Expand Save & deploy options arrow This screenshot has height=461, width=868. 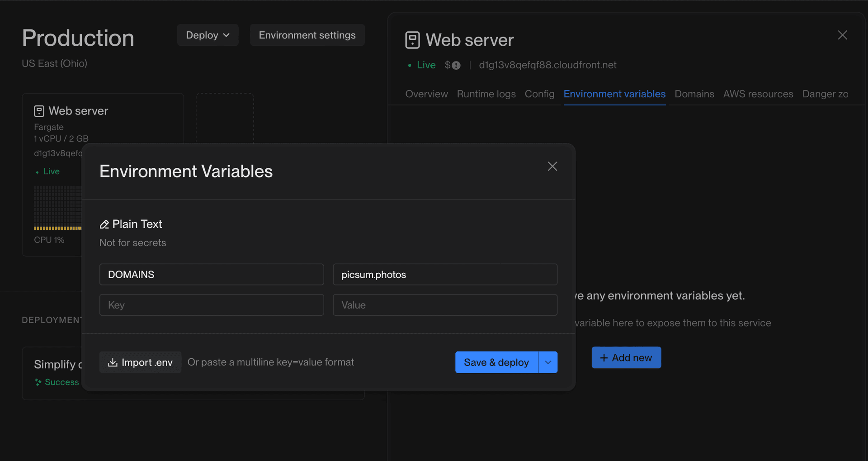[x=548, y=362]
